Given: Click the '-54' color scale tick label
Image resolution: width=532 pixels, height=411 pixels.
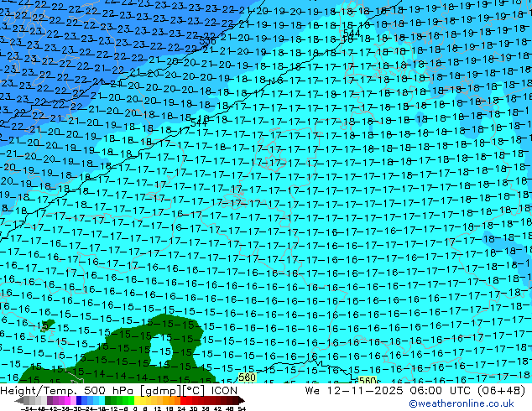Looking at the screenshot, I should click(27, 408).
